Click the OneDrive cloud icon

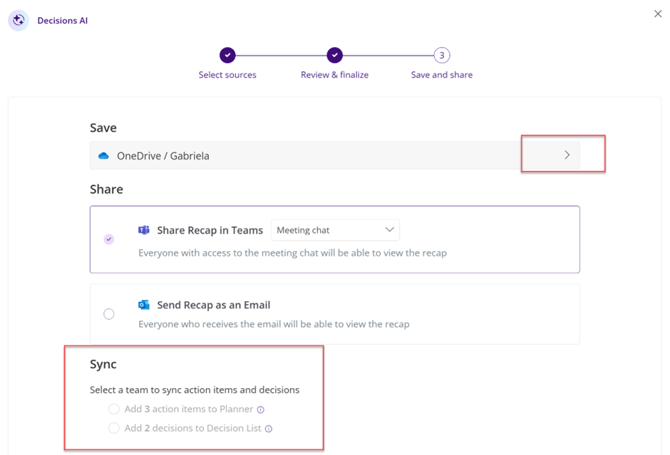click(103, 156)
